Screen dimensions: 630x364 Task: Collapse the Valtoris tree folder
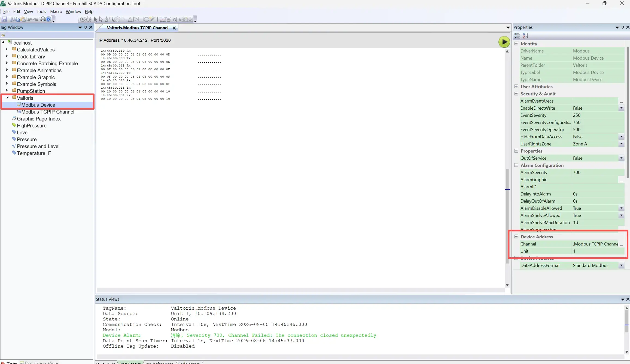coord(8,97)
